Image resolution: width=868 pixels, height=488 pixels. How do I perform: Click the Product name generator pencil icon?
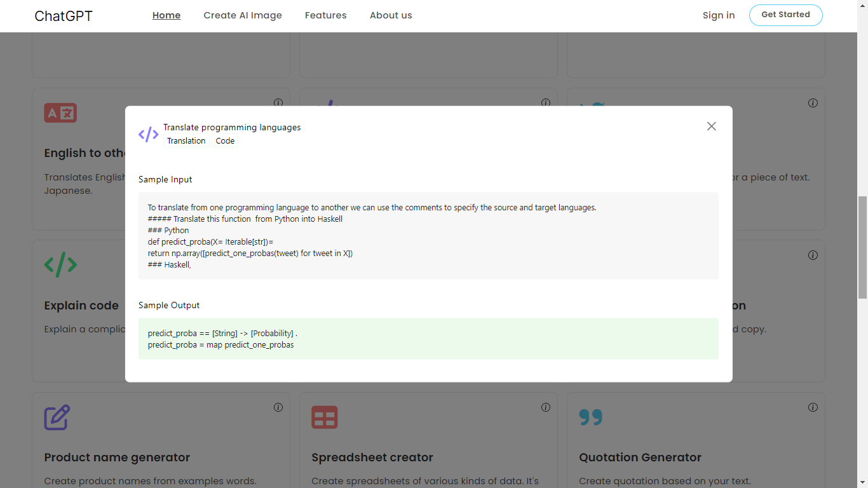point(57,417)
